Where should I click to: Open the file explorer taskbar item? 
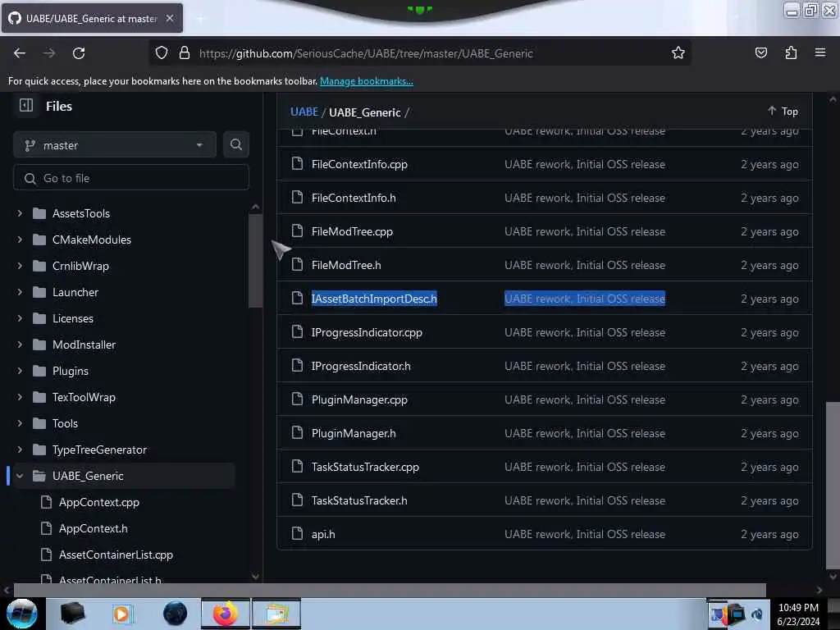[276, 614]
